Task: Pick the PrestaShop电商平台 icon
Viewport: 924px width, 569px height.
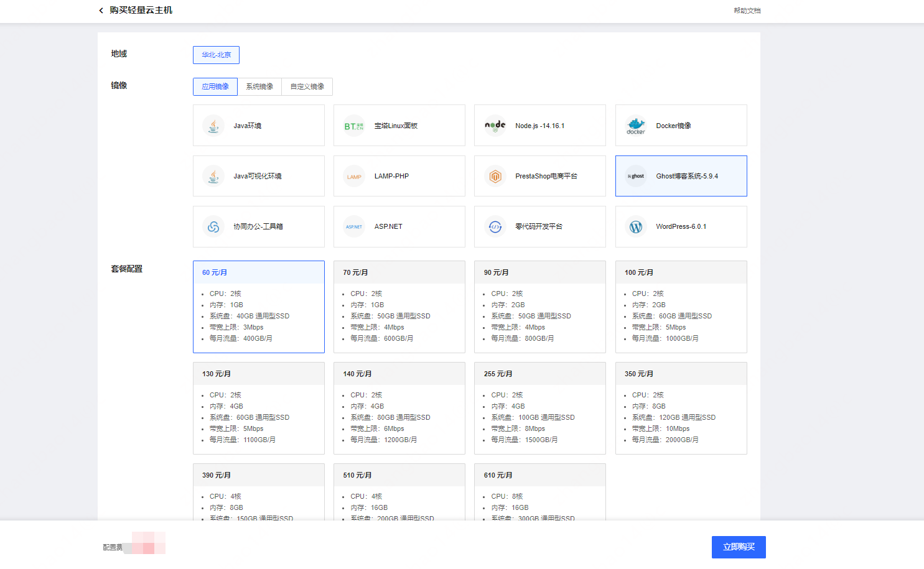Action: tap(495, 176)
